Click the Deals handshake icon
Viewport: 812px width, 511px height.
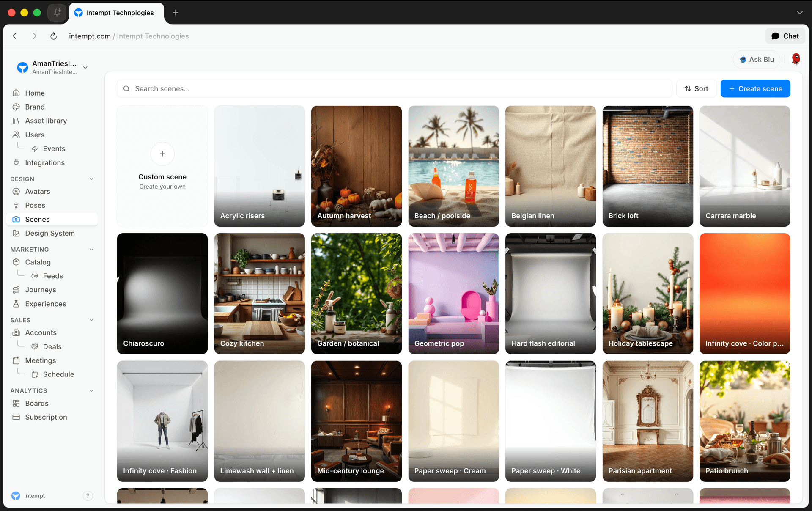click(35, 347)
